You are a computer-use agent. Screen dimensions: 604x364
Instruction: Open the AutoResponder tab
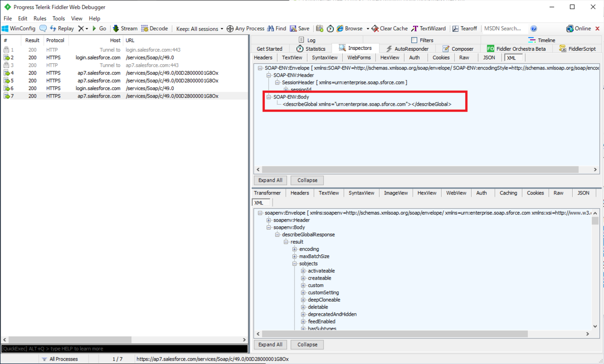pos(408,49)
